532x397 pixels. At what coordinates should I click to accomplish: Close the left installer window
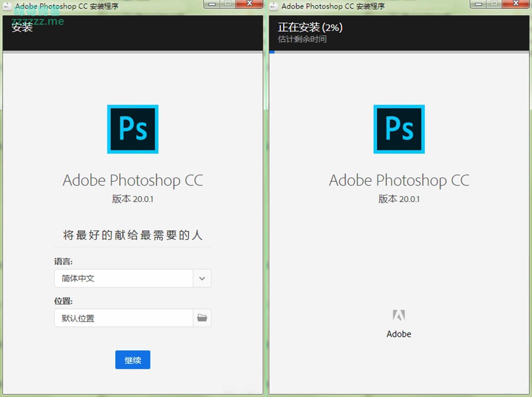click(249, 4)
